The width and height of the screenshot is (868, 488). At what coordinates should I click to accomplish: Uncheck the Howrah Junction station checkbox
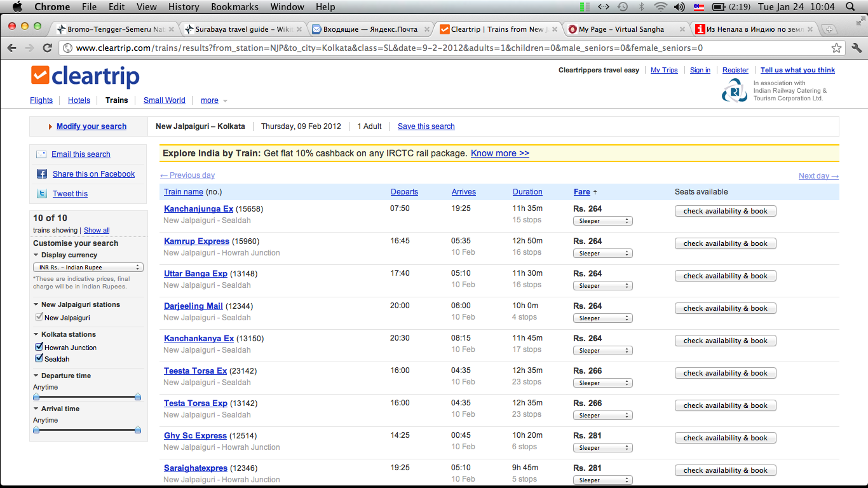[39, 348]
